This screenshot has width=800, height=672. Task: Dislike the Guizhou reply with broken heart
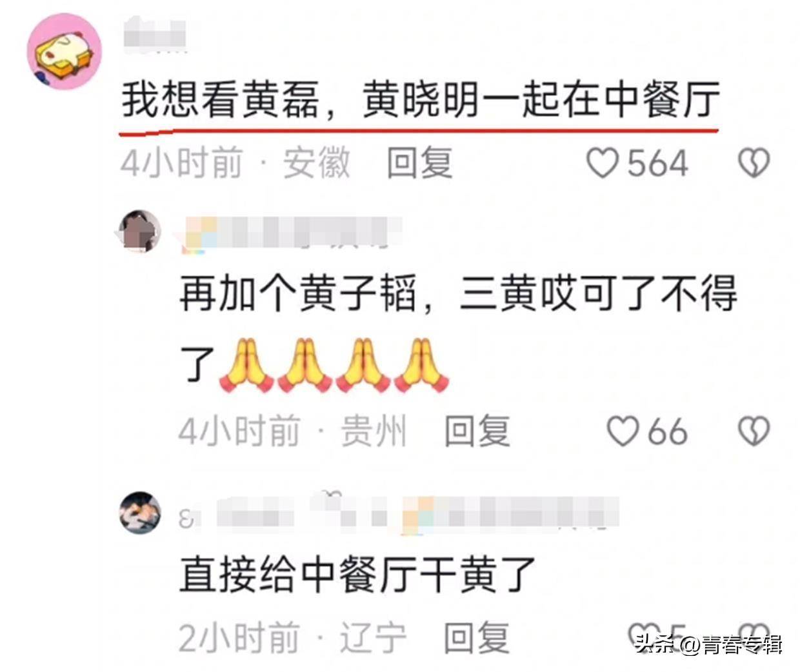point(754,431)
